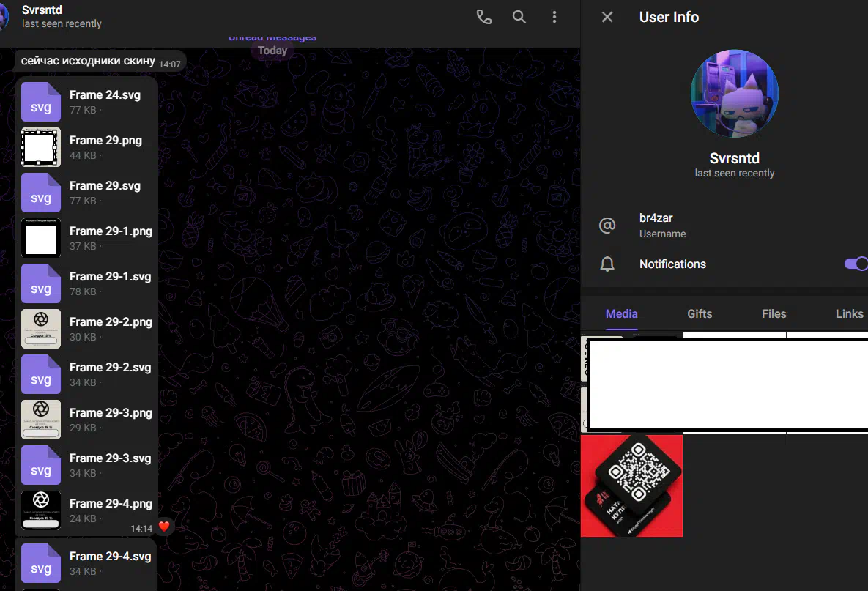This screenshot has width=868, height=591.
Task: Switch to the Links tab
Action: (849, 313)
